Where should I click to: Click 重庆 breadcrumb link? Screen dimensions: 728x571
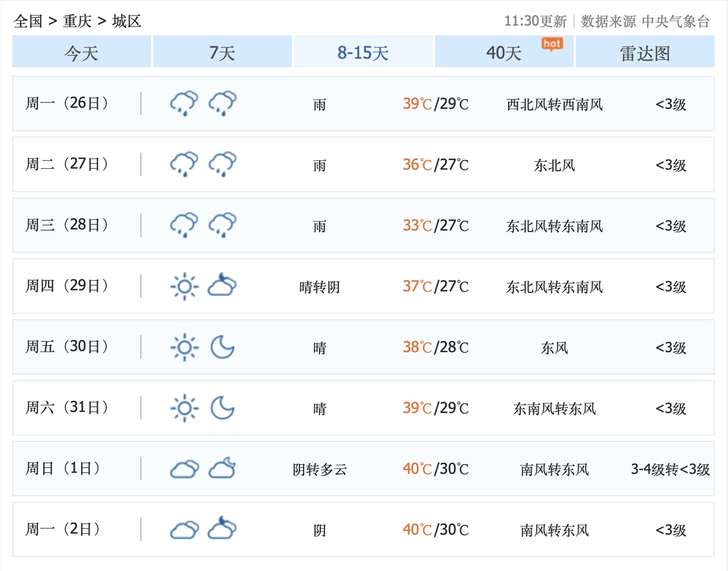point(77,21)
